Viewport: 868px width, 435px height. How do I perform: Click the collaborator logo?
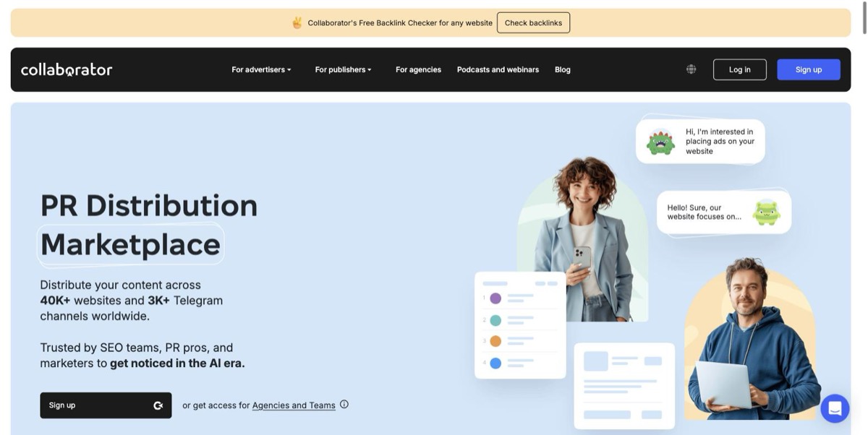[67, 69]
